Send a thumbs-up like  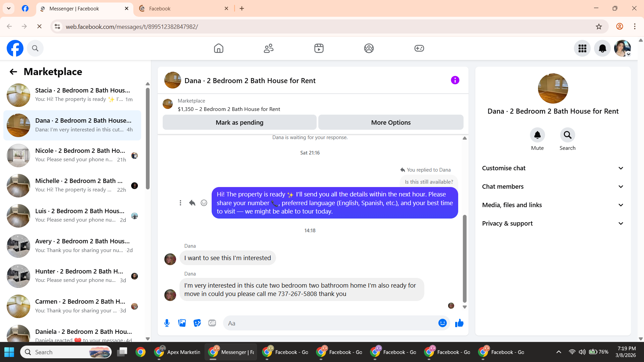(x=459, y=323)
